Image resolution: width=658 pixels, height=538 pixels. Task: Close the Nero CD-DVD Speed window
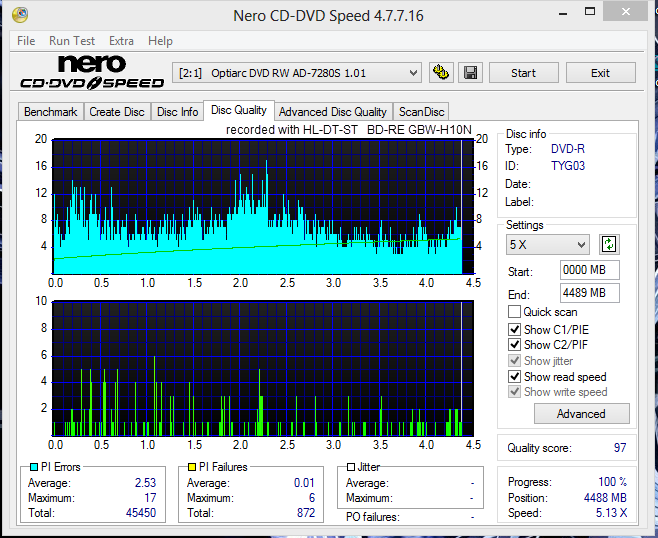pyautogui.click(x=626, y=11)
